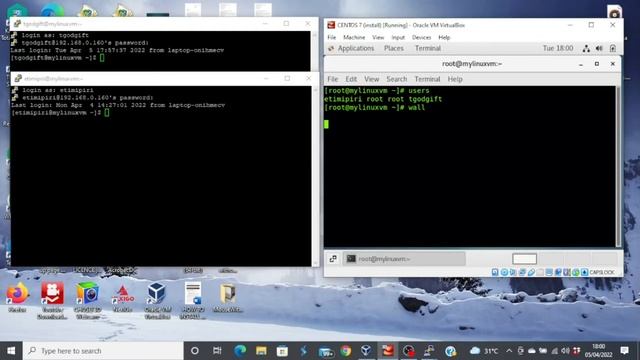Open the root terminal View menu
Viewport: 640px width, 360px height.
point(371,79)
